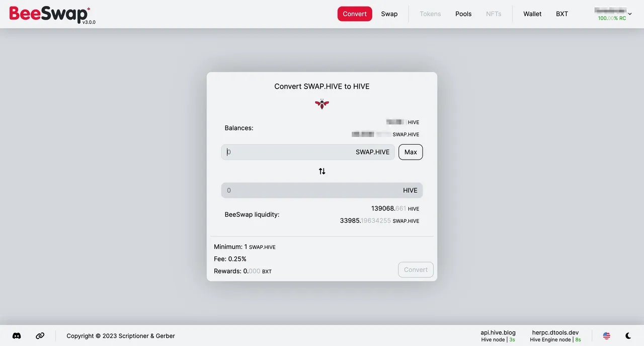
Task: Open the BXT page
Action: [x=562, y=14]
